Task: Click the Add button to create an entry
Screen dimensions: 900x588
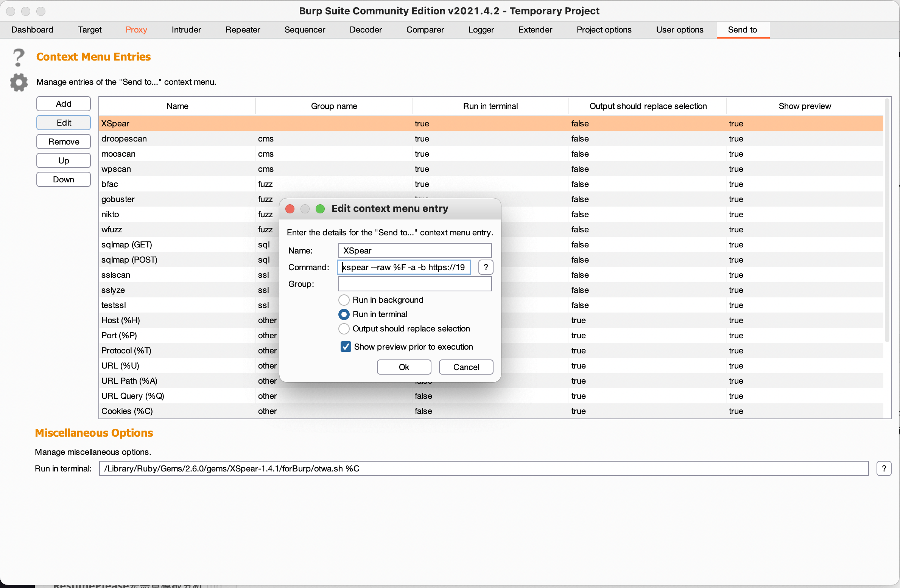Action: pos(63,103)
